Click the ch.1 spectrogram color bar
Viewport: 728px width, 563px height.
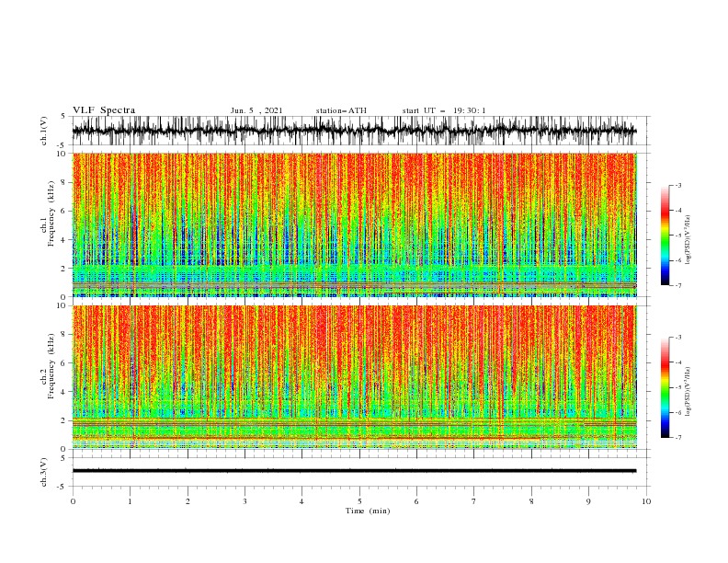(x=665, y=236)
